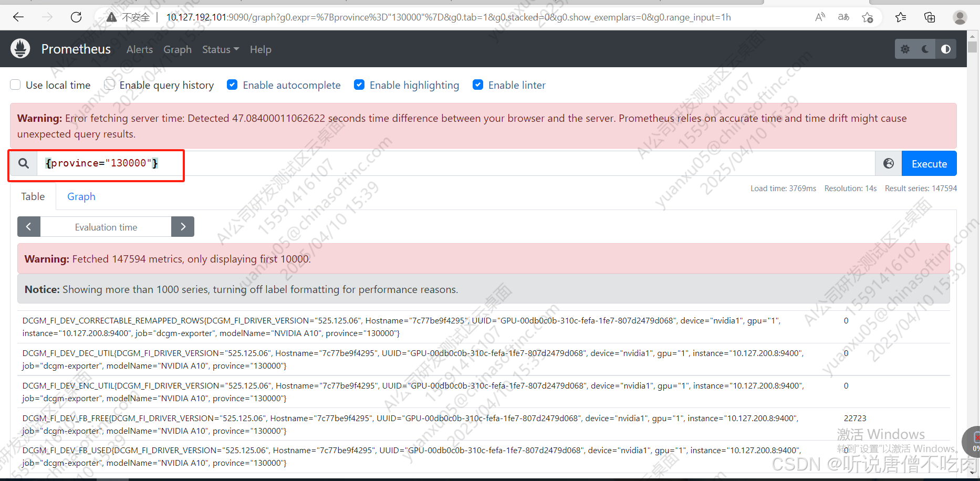Screen dimensions: 980x481
Task: Click the not-secure warning triangle icon
Action: click(111, 17)
